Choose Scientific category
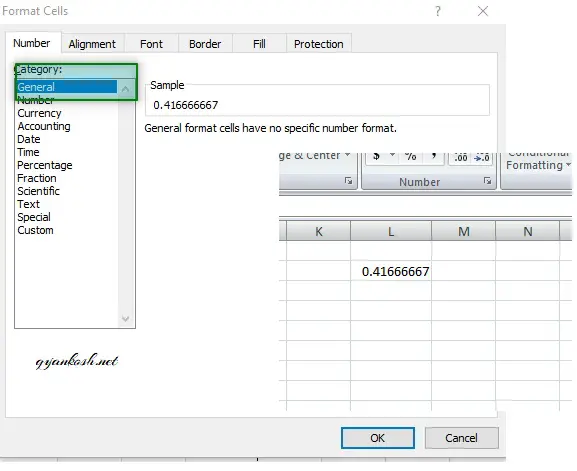Image resolution: width=577 pixels, height=471 pixels. pyautogui.click(x=38, y=191)
